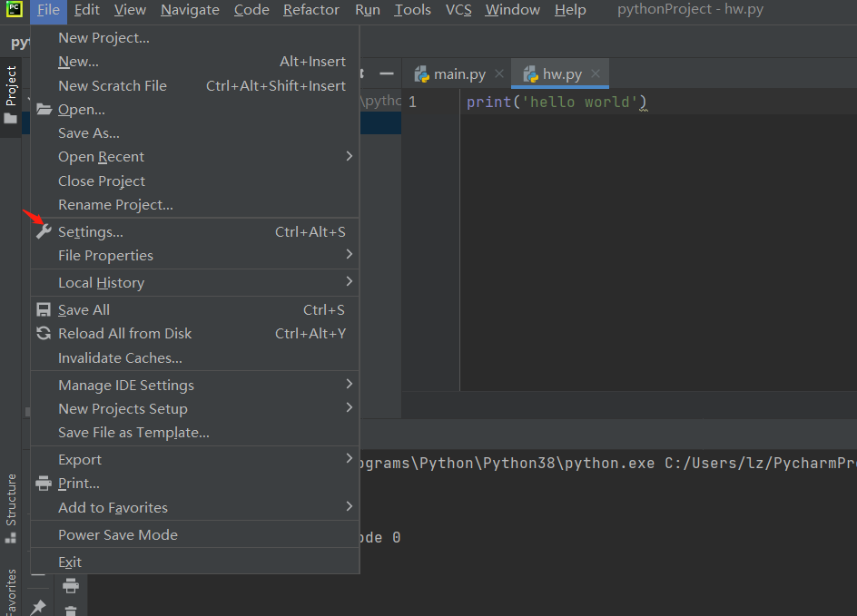Expand the Export submenu

[194, 459]
